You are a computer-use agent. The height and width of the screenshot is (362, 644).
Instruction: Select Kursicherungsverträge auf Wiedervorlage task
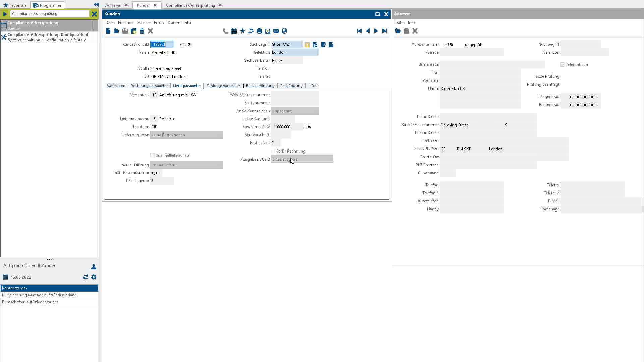[x=49, y=295]
